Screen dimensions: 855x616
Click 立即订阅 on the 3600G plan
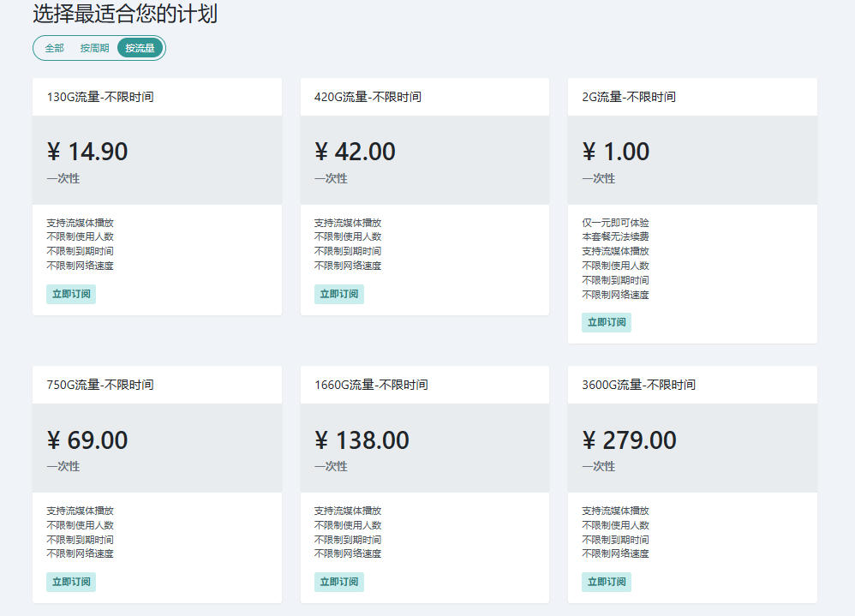click(607, 582)
